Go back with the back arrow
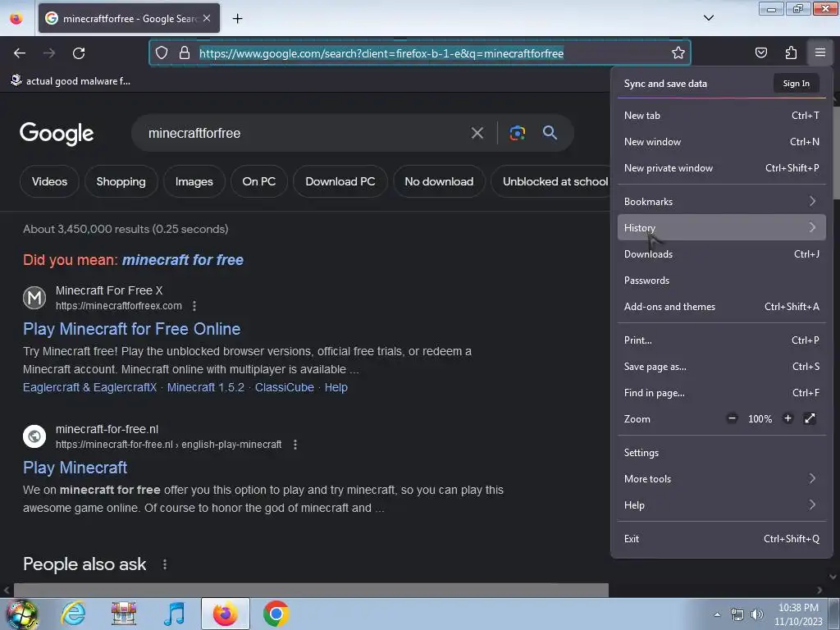 click(20, 53)
